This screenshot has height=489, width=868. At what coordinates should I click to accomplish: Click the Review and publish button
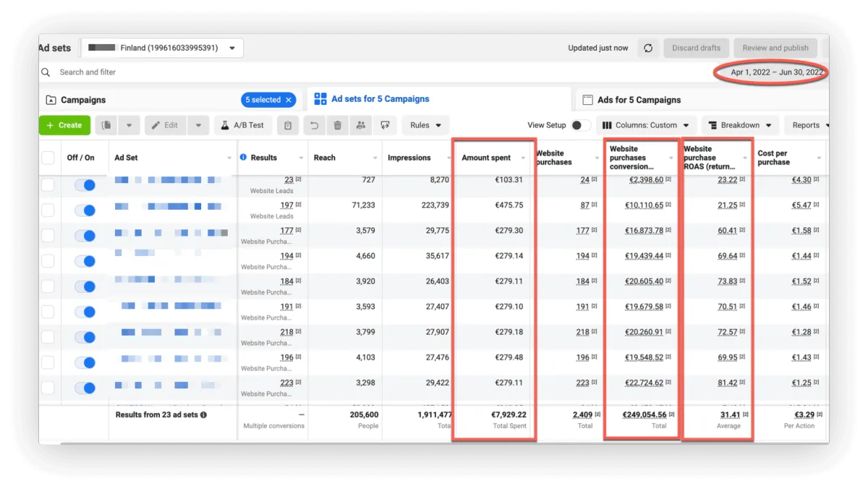tap(775, 48)
